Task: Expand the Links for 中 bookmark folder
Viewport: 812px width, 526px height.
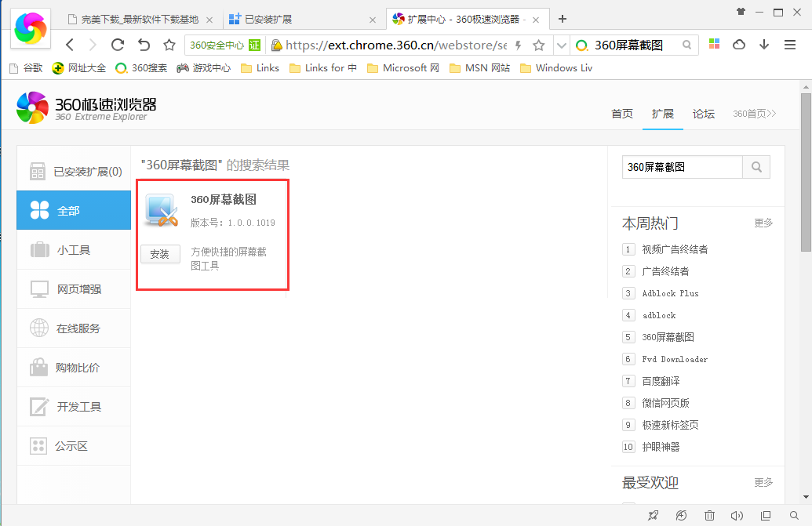Action: [x=323, y=68]
